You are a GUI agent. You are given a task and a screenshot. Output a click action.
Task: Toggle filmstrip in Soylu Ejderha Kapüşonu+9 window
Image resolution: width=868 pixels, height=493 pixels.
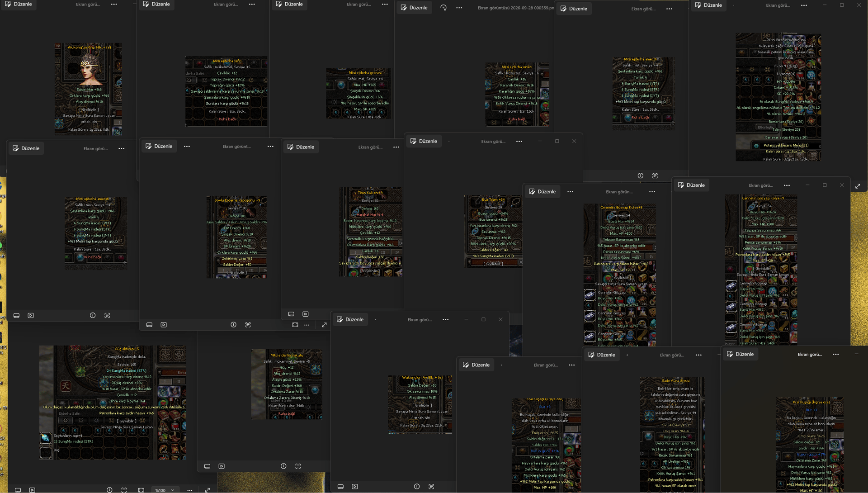click(149, 324)
